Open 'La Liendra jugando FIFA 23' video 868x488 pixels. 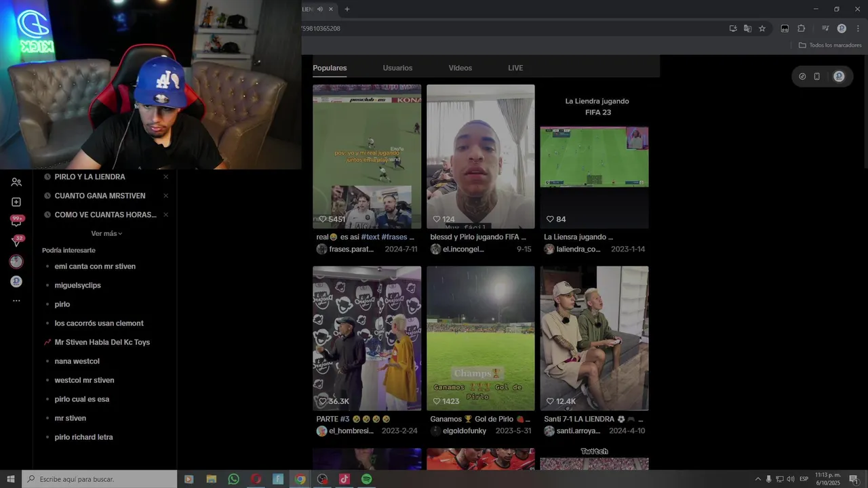pyautogui.click(x=594, y=157)
